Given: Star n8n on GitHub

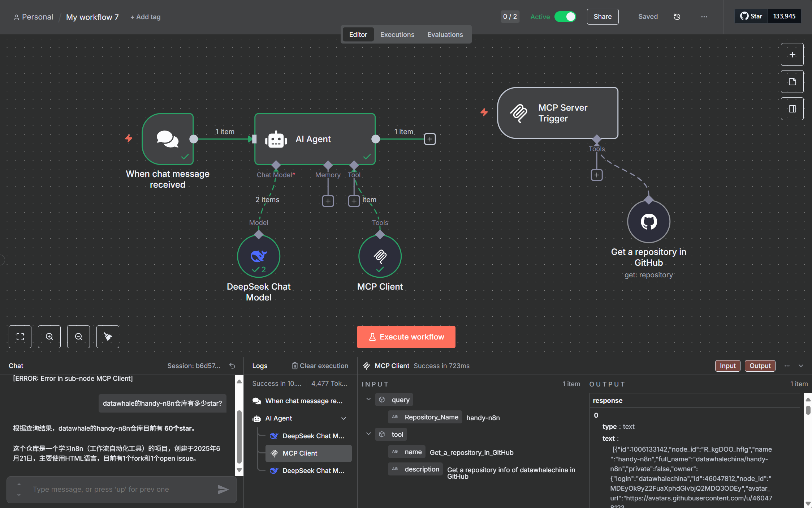Looking at the screenshot, I should pos(751,16).
